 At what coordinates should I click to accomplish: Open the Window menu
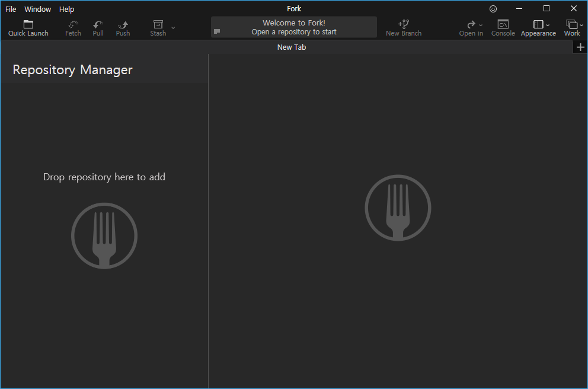pyautogui.click(x=37, y=9)
